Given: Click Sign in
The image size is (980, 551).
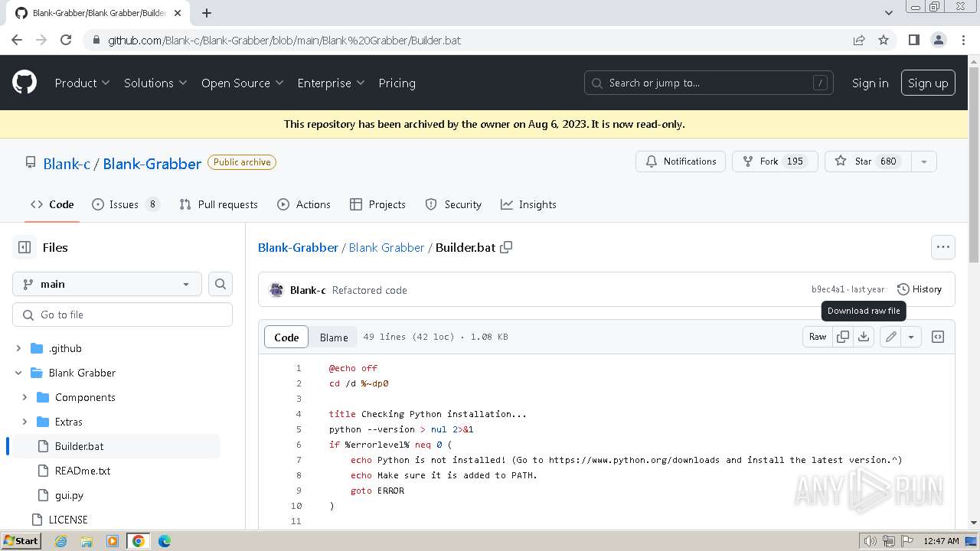Looking at the screenshot, I should click(870, 83).
